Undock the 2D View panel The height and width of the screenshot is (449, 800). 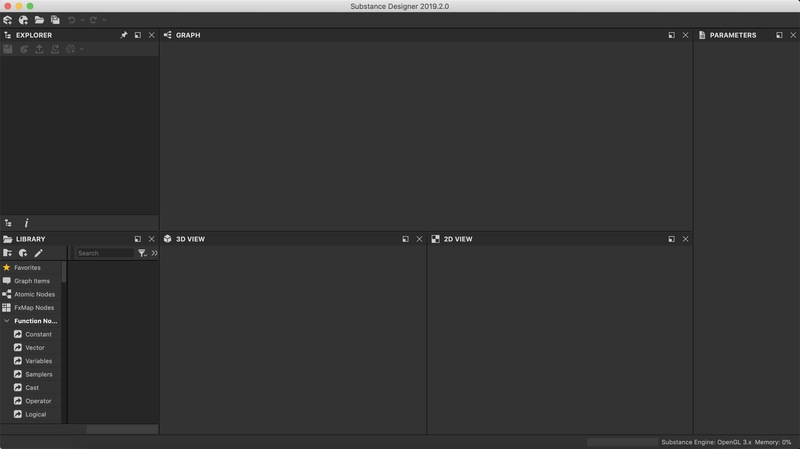point(671,239)
